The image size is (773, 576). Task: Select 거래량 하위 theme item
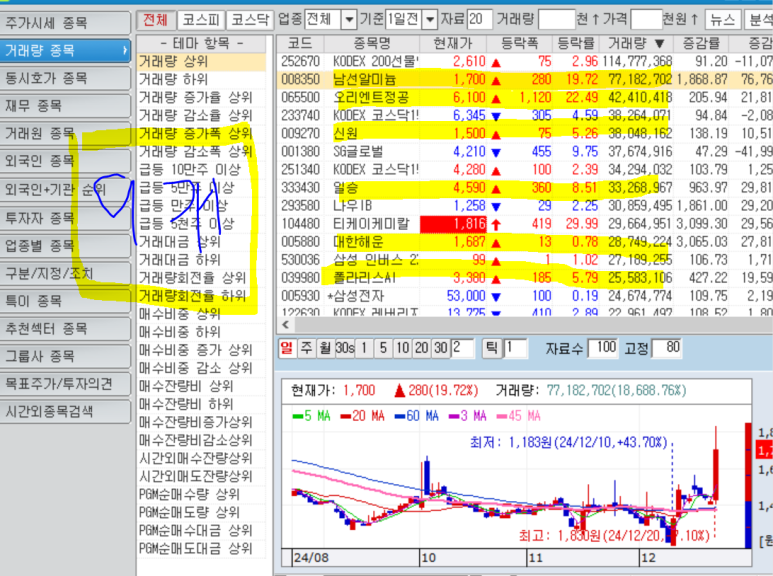point(201,79)
